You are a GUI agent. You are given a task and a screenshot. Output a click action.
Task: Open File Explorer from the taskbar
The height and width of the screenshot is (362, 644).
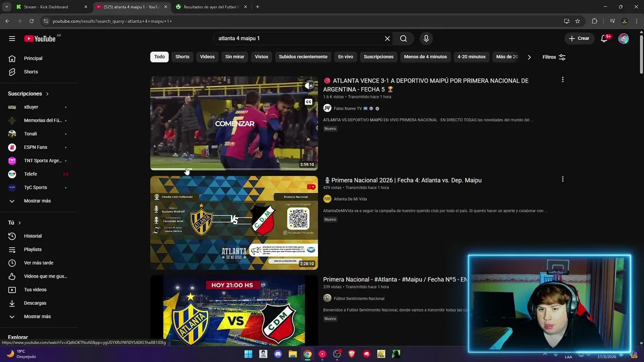(293, 354)
